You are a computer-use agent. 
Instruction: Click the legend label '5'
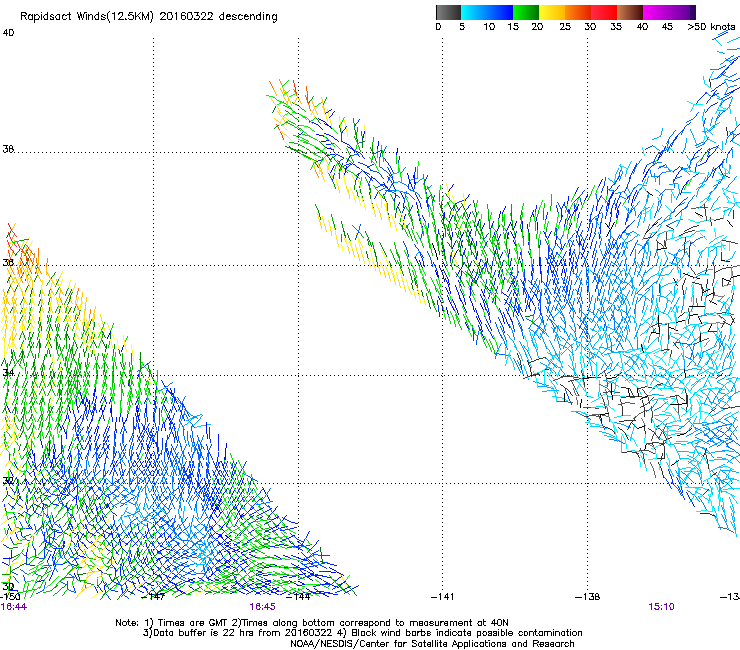(462, 27)
